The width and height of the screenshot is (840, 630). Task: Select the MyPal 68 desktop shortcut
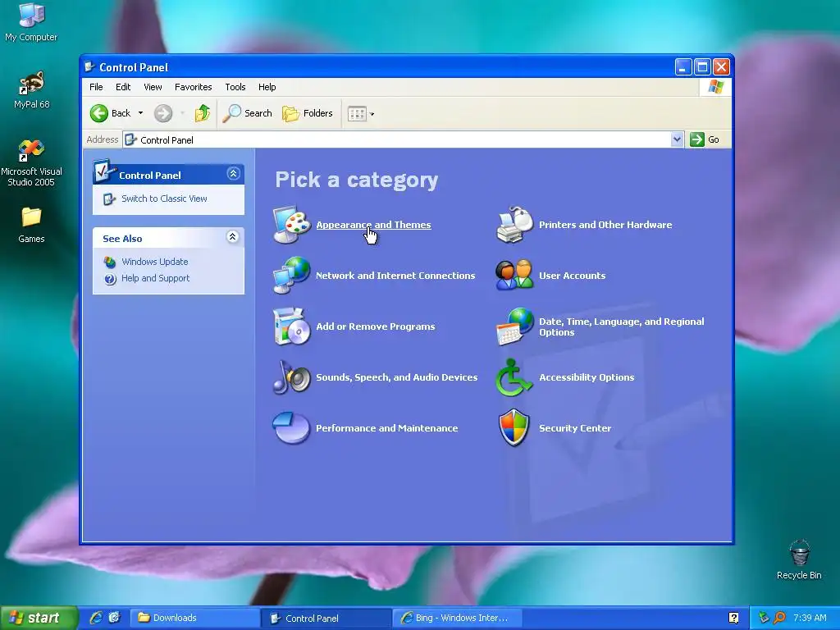[31, 90]
